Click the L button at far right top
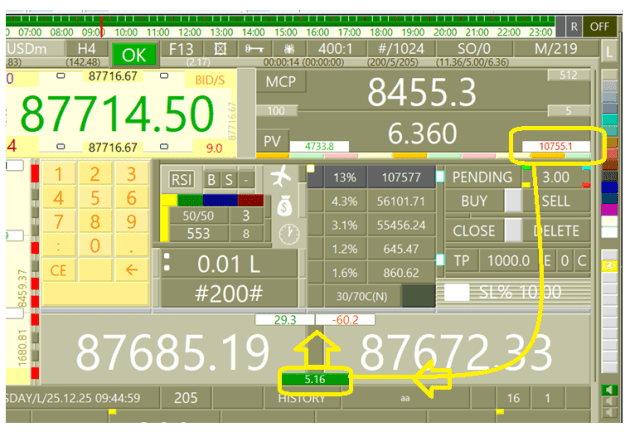The width and height of the screenshot is (625, 432). pos(609,51)
